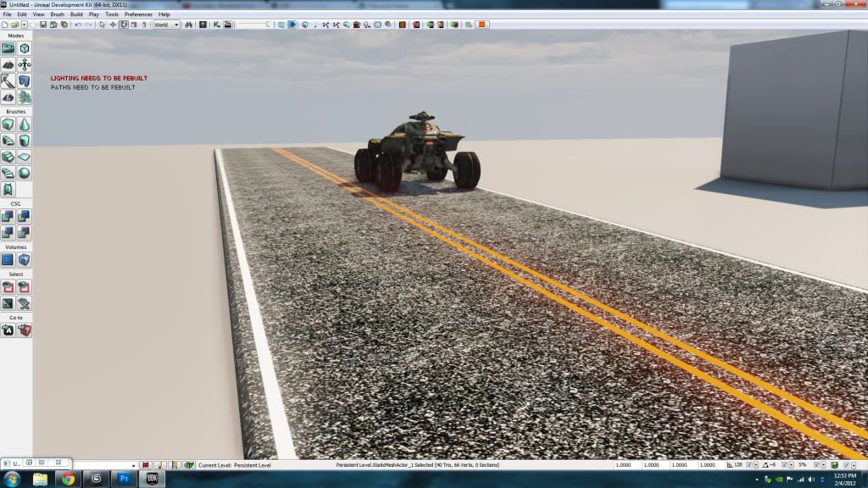
Task: Open the Preferences menu
Action: pyautogui.click(x=138, y=14)
